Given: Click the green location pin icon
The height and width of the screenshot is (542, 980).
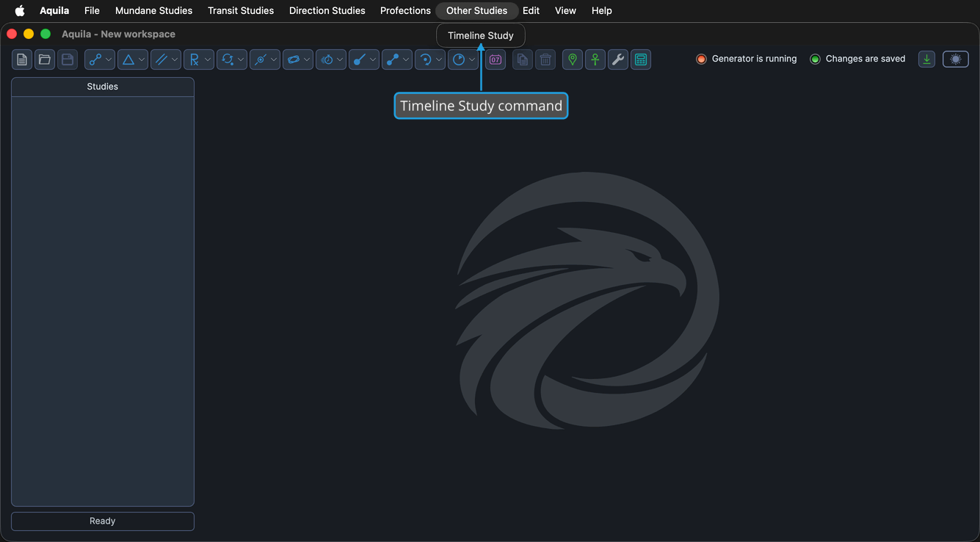Looking at the screenshot, I should (573, 59).
